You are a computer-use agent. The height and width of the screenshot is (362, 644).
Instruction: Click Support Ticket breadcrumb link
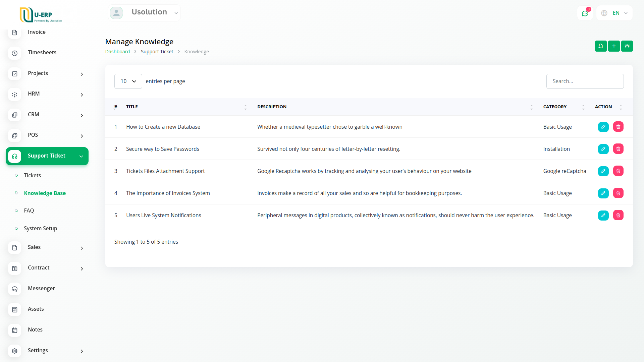tap(157, 52)
